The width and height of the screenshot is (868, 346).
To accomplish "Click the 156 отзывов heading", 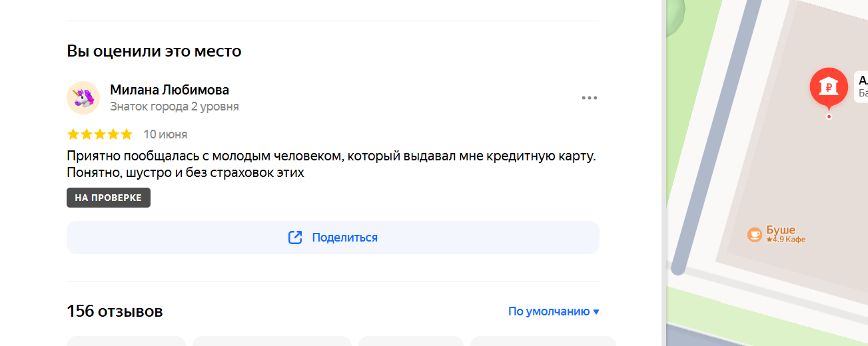I will point(115,311).
